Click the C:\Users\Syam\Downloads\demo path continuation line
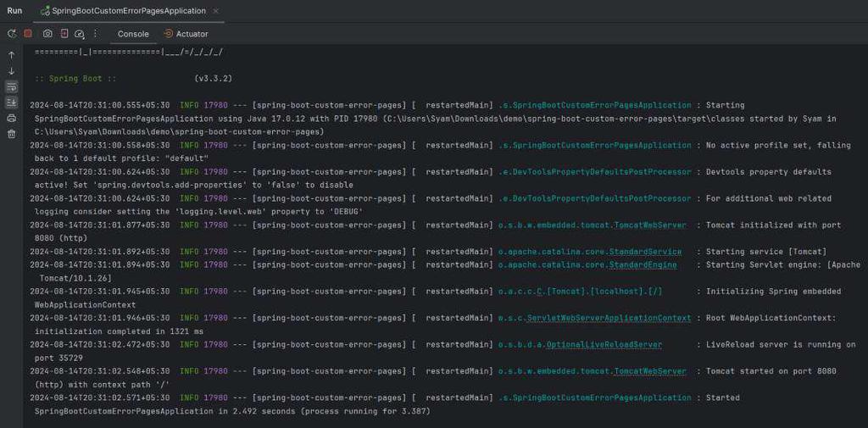This screenshot has width=868, height=428. (x=180, y=131)
